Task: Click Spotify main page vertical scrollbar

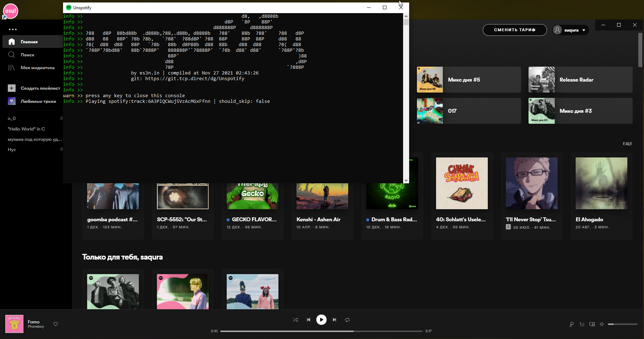Action: (640, 50)
